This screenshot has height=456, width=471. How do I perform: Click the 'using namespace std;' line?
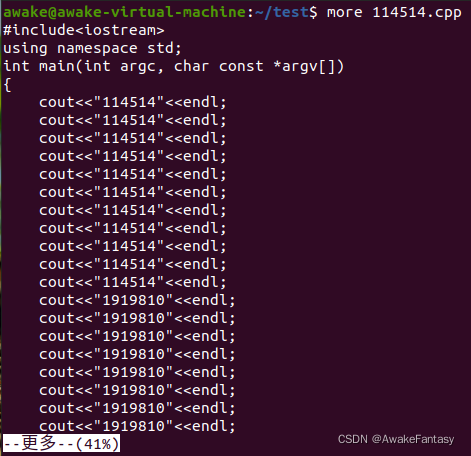[92, 48]
